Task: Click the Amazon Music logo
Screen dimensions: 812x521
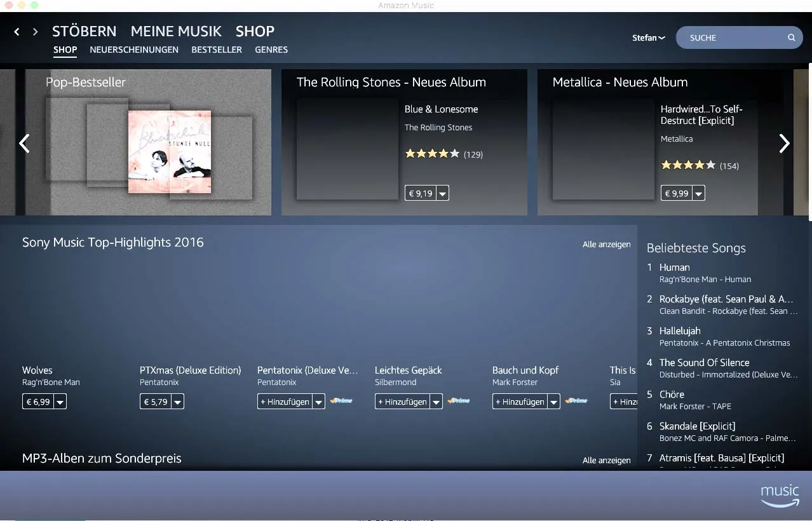Action: click(780, 496)
